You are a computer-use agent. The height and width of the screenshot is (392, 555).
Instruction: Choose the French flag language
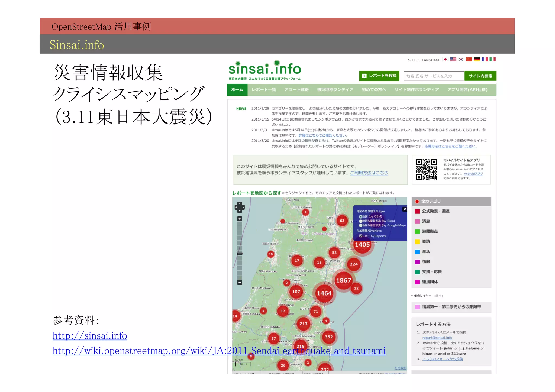pos(485,59)
